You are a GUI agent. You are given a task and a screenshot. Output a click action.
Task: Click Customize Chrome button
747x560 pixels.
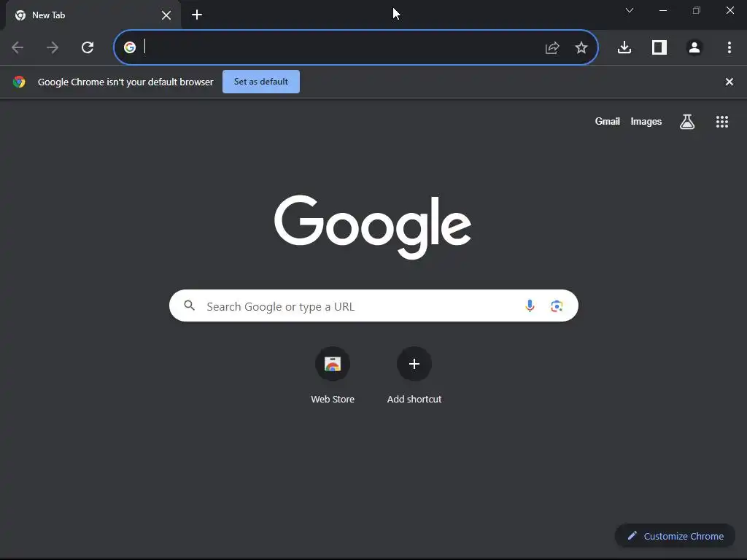tap(676, 536)
